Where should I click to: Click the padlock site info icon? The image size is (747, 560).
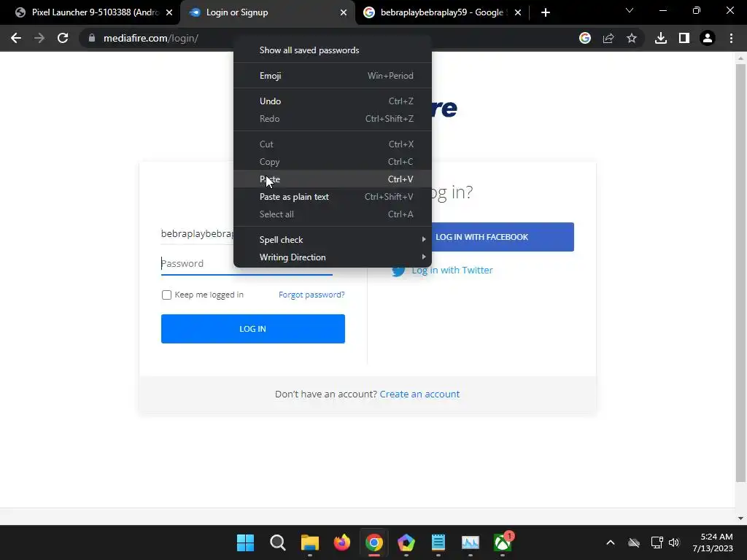(x=92, y=38)
